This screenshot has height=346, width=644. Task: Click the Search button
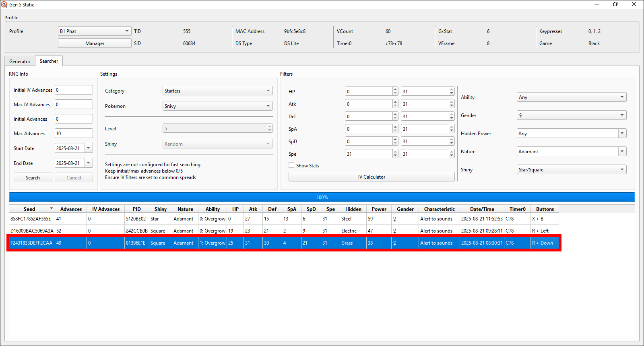(33, 177)
